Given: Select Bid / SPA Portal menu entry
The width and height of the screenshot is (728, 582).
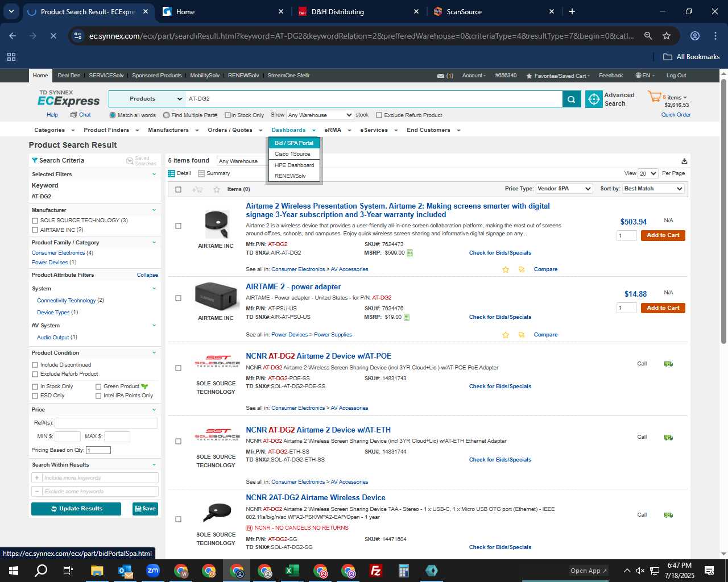Looking at the screenshot, I should pyautogui.click(x=294, y=143).
